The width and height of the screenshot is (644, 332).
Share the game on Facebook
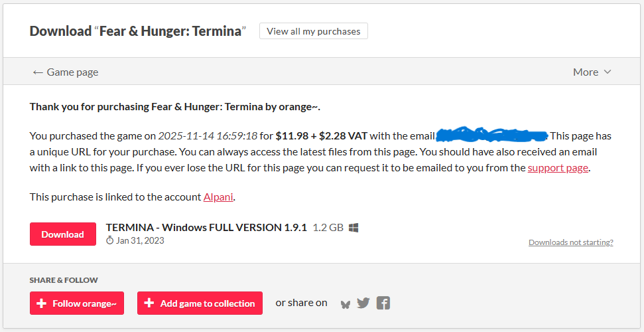click(383, 303)
